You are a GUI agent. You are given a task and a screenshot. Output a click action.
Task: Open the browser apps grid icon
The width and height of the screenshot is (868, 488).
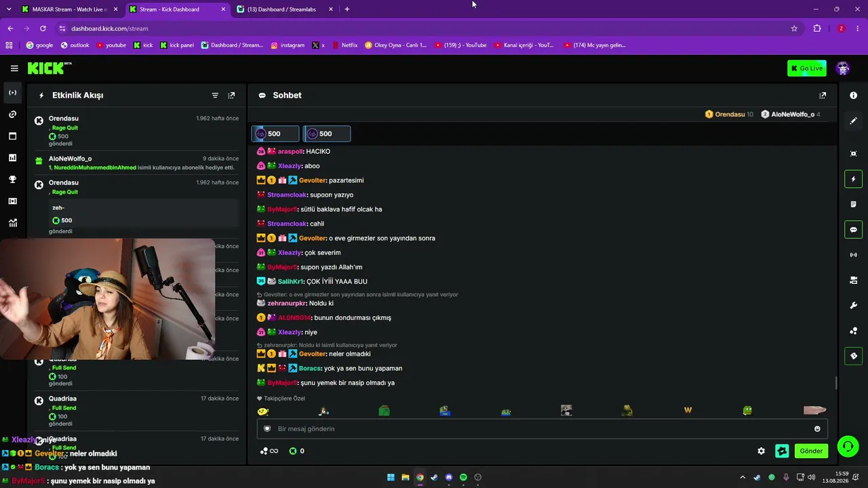click(x=9, y=45)
